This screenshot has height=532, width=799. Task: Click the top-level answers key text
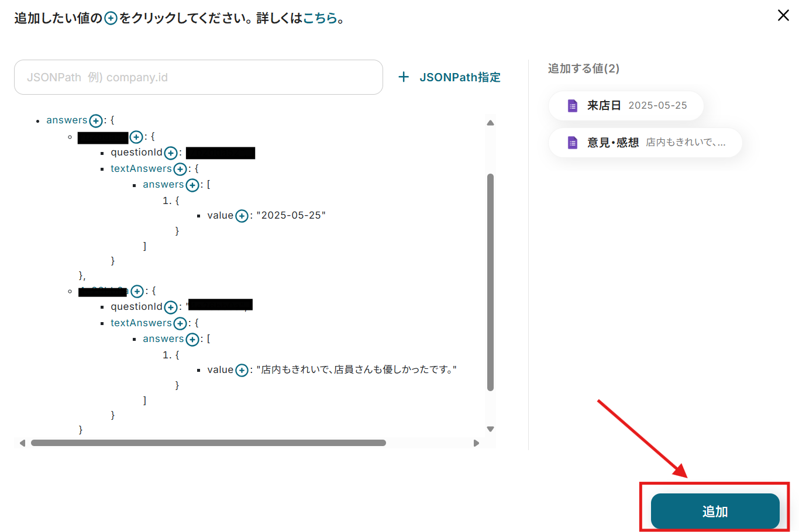coord(67,120)
